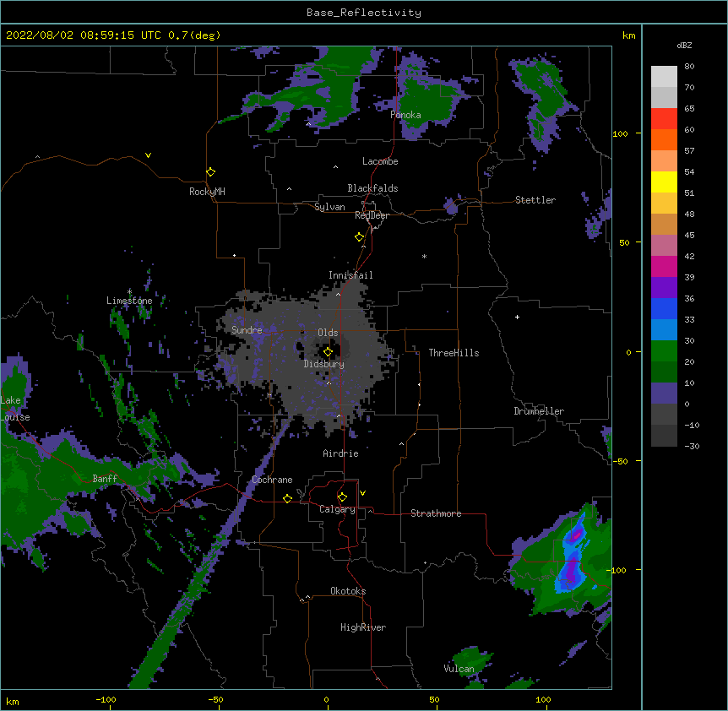Pick the near-white 70-80 dBZ swatch

pyautogui.click(x=664, y=77)
